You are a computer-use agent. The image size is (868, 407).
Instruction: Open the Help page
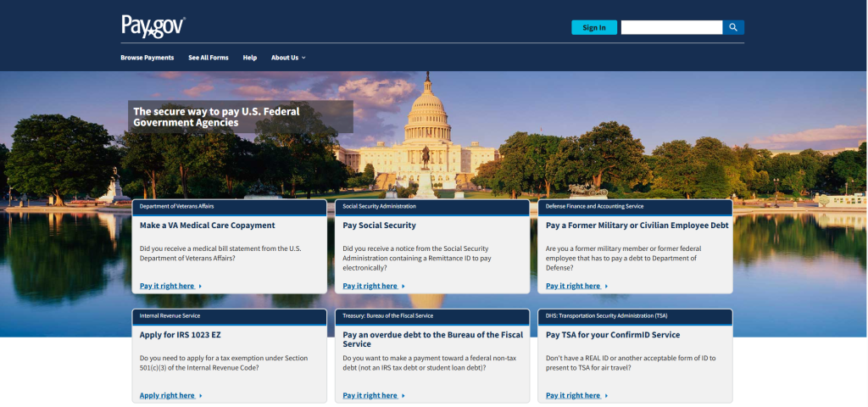tap(249, 58)
